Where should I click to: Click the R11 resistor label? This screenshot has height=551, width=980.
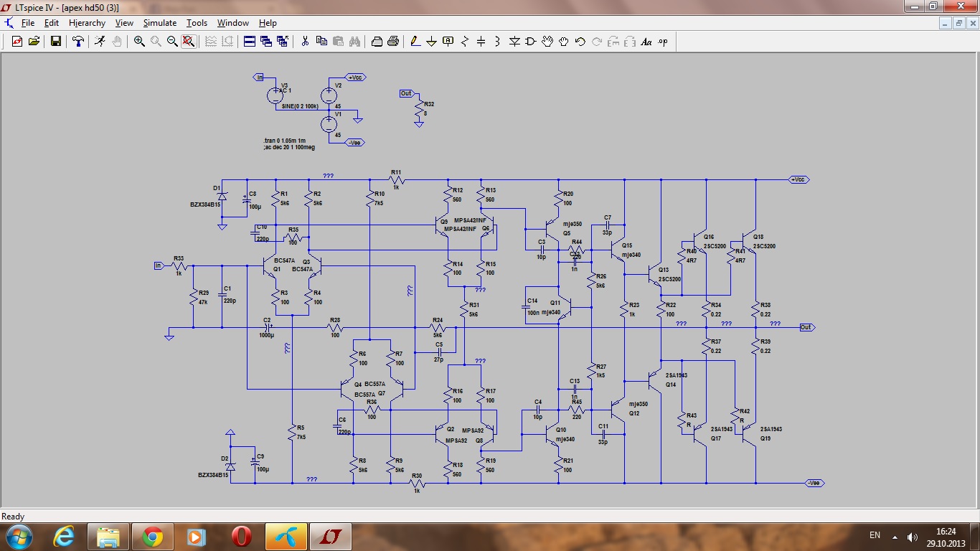pos(396,172)
